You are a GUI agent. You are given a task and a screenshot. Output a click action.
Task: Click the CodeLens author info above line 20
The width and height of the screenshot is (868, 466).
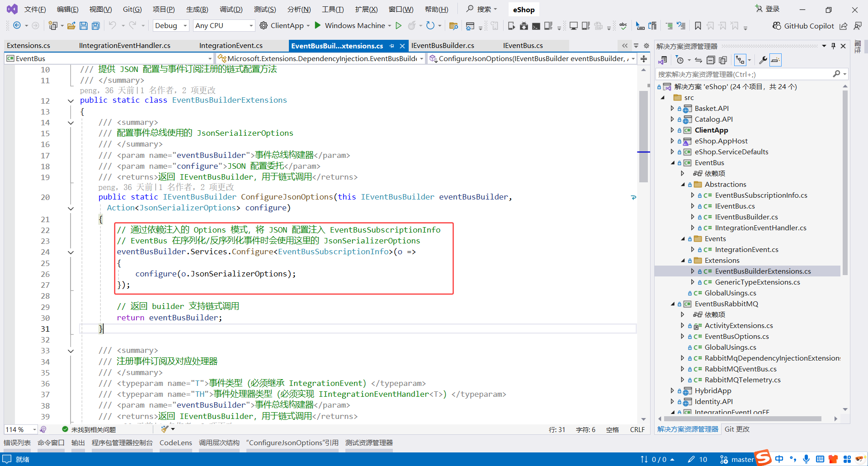(166, 187)
